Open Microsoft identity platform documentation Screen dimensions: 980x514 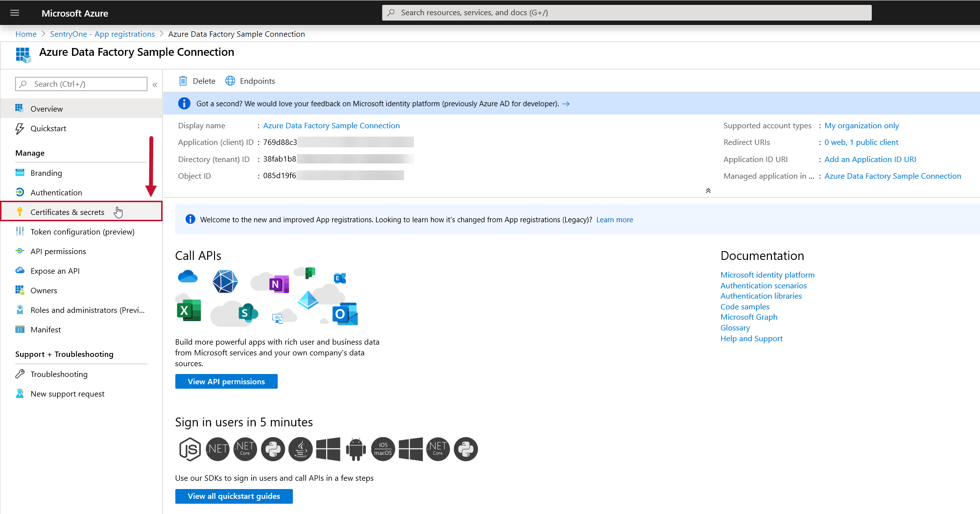tap(767, 275)
